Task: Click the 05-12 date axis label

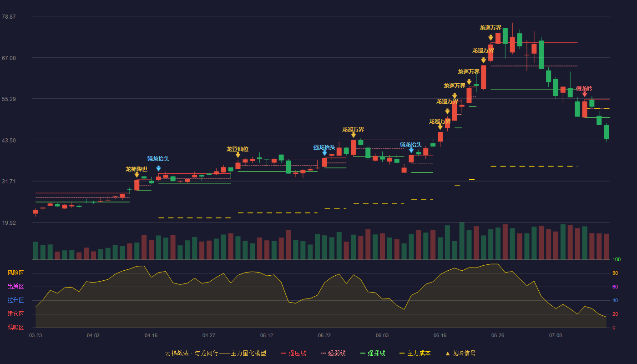Action: pos(267,335)
